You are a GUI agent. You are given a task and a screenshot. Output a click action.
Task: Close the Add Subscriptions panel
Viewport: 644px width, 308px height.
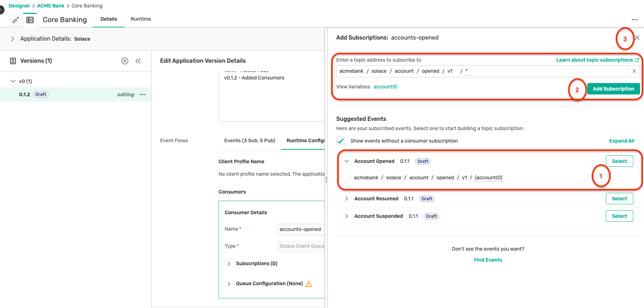[637, 38]
